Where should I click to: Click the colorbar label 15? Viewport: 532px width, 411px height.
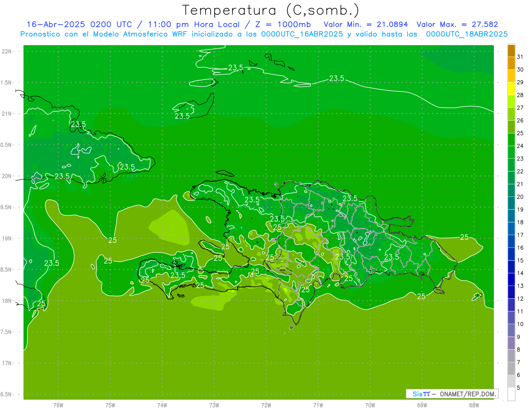tap(520, 260)
